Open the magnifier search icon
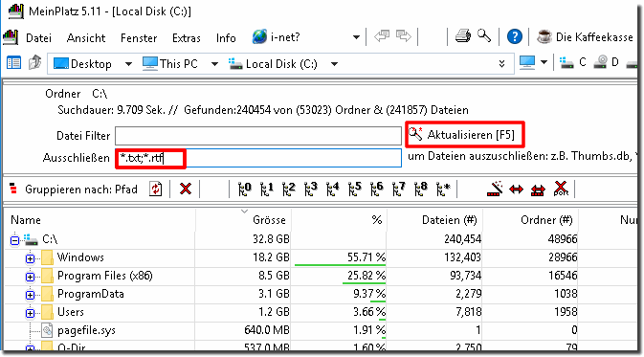 point(484,36)
